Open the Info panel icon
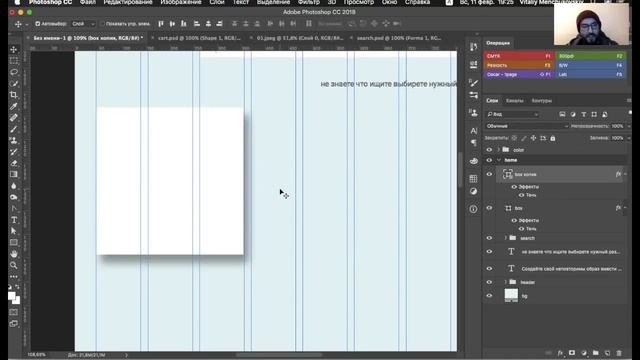 point(473,209)
